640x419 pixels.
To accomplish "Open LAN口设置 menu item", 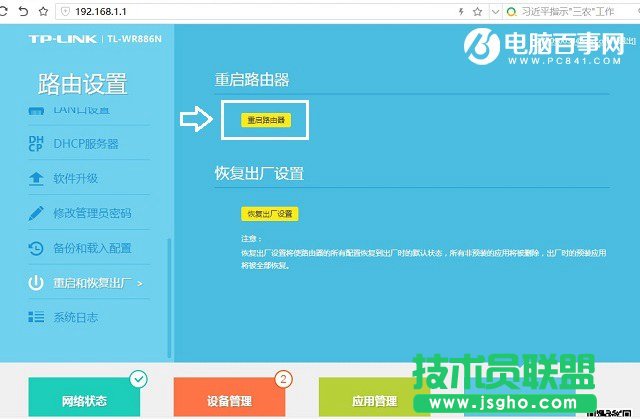I will [x=81, y=110].
